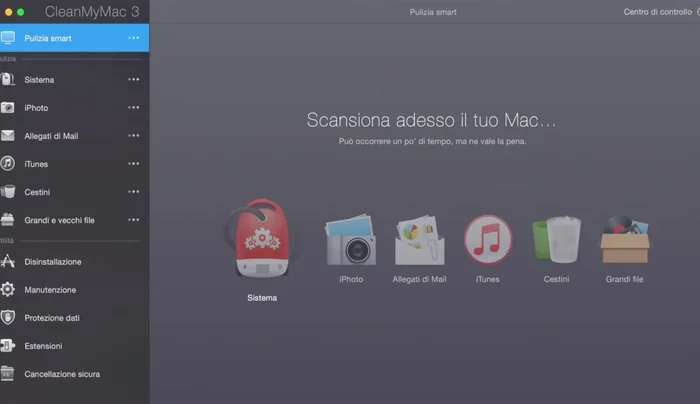Open the Protezione dati utility
The height and width of the screenshot is (404, 700).
(75, 318)
